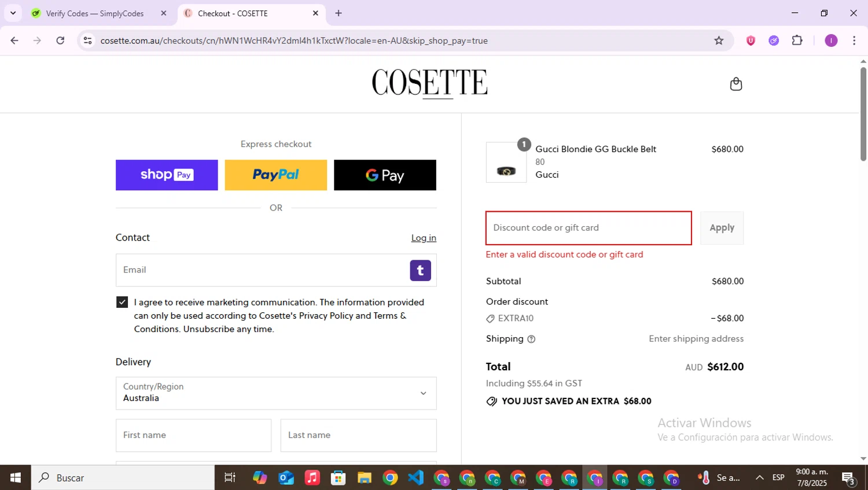Click the ESP language indicator
Image resolution: width=868 pixels, height=490 pixels.
(778, 478)
